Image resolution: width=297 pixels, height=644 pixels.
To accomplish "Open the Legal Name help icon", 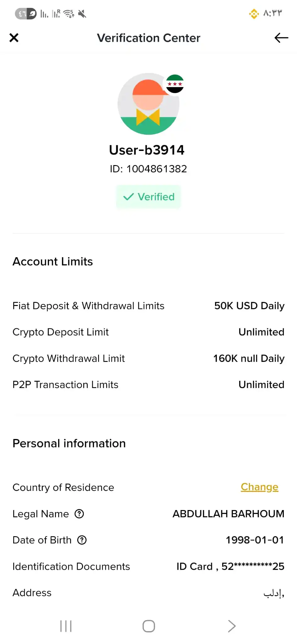I will pyautogui.click(x=79, y=514).
